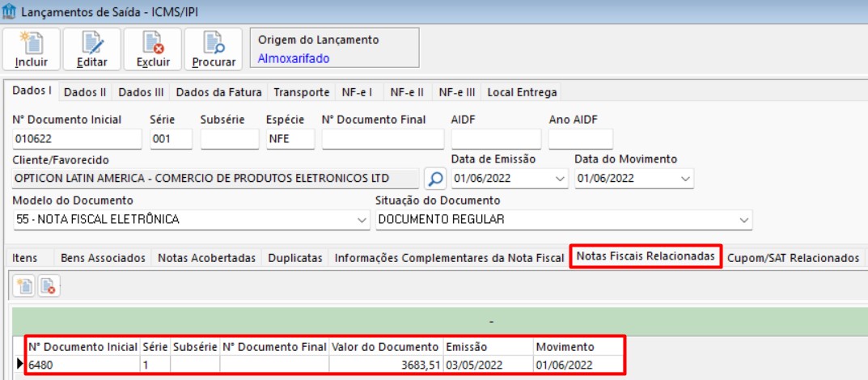
Task: Switch to the Duplicatas tab
Action: 295,258
